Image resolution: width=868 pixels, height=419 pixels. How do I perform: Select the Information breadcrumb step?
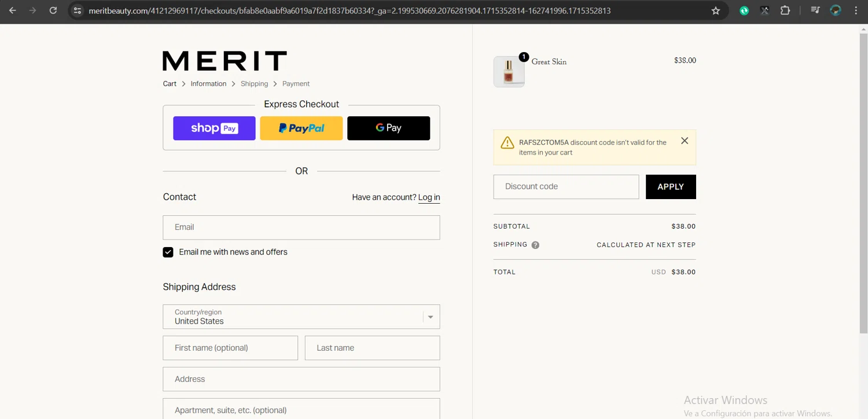click(208, 84)
